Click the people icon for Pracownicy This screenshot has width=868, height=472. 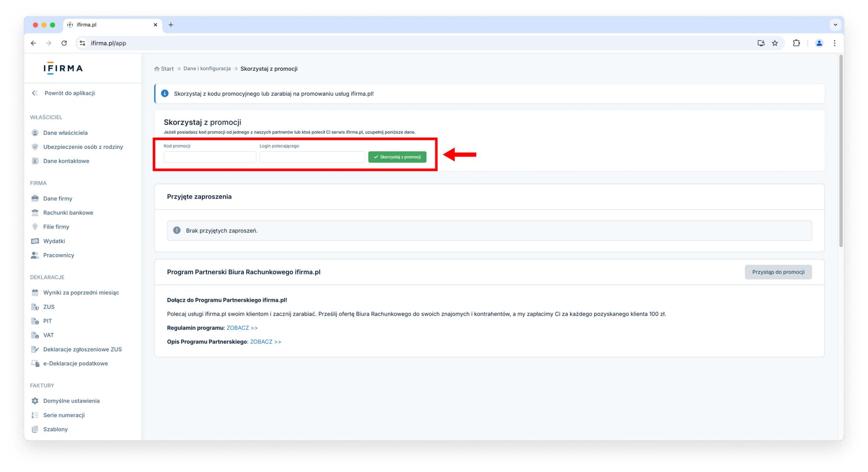pyautogui.click(x=35, y=255)
